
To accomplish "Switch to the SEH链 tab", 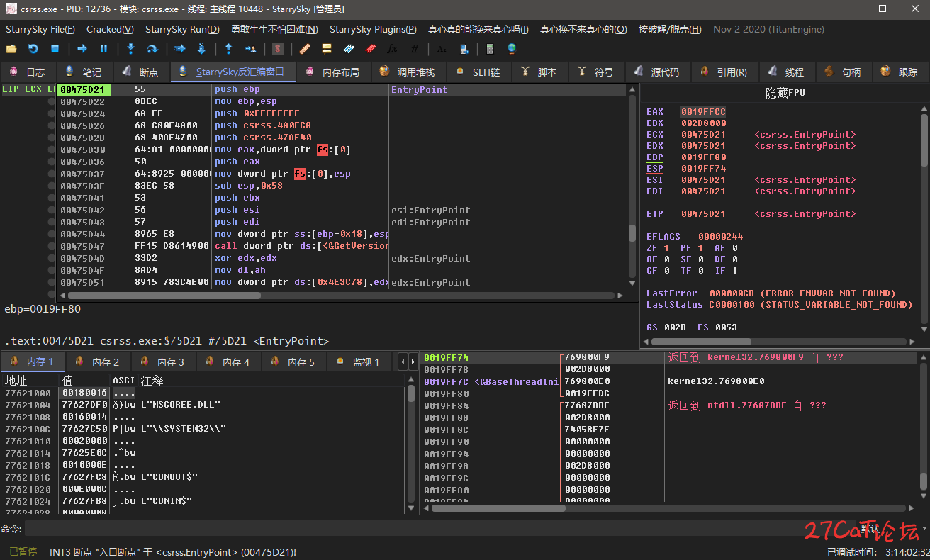I will [x=478, y=72].
